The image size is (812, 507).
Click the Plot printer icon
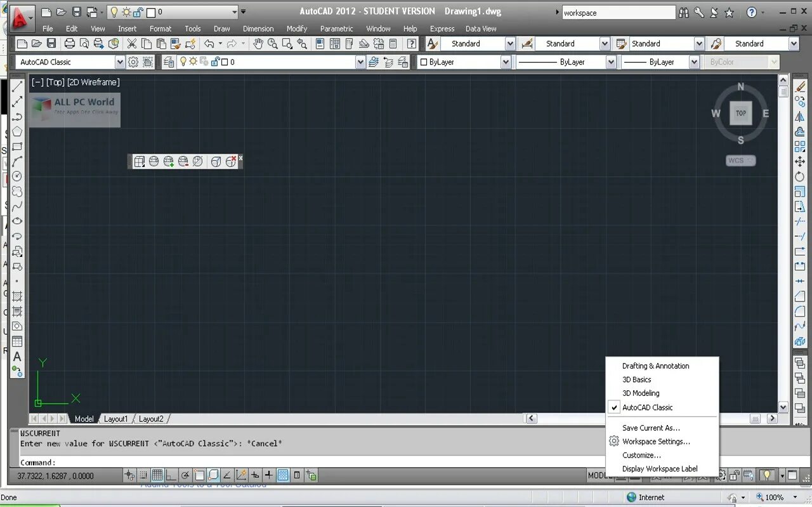[x=70, y=44]
